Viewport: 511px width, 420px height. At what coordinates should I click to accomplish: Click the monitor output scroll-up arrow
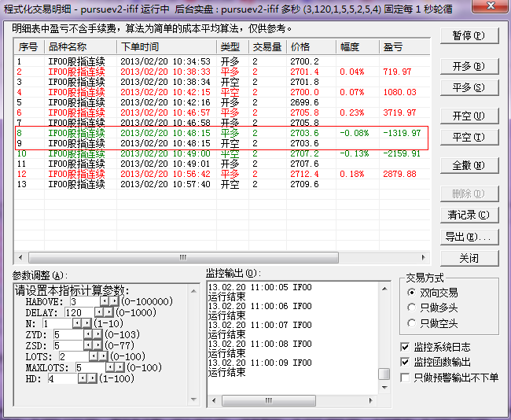pyautogui.click(x=384, y=289)
